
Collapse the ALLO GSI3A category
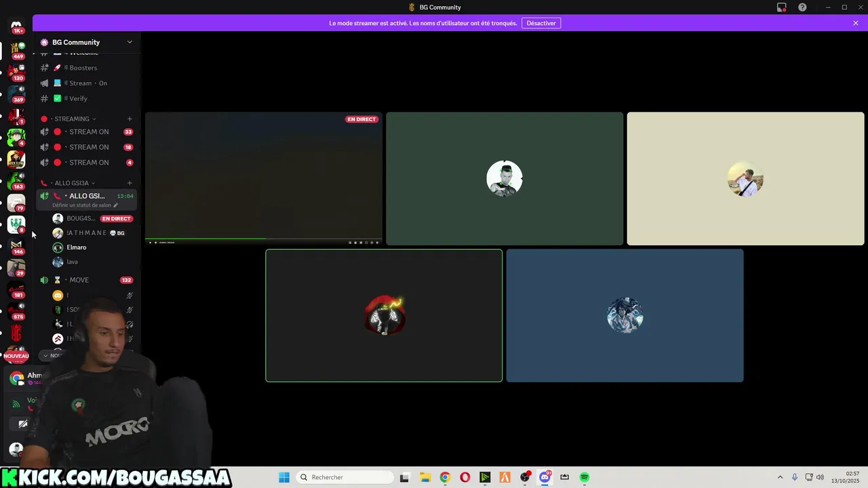(x=72, y=183)
